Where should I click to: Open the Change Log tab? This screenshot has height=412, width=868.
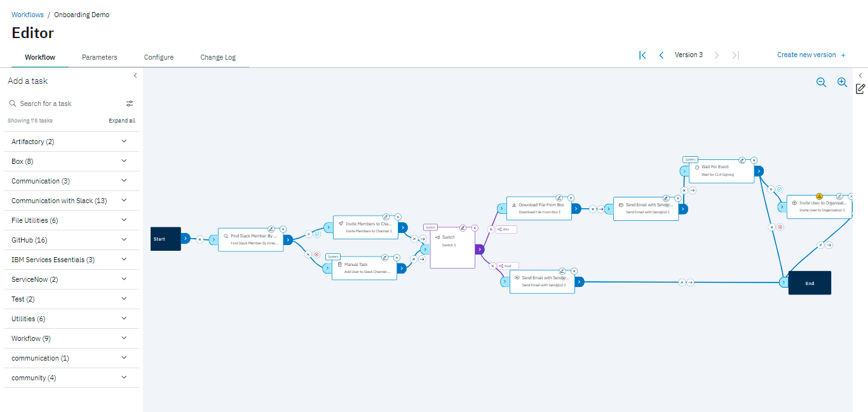pos(217,56)
